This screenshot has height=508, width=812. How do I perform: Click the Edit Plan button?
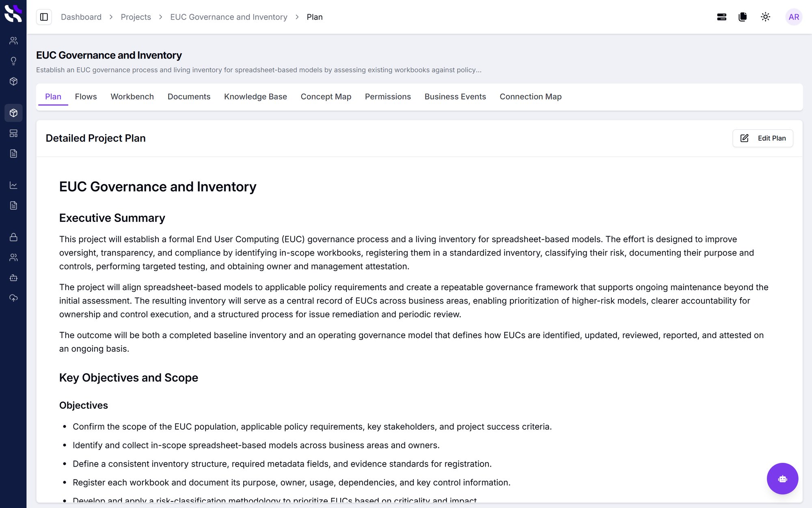[x=762, y=138]
